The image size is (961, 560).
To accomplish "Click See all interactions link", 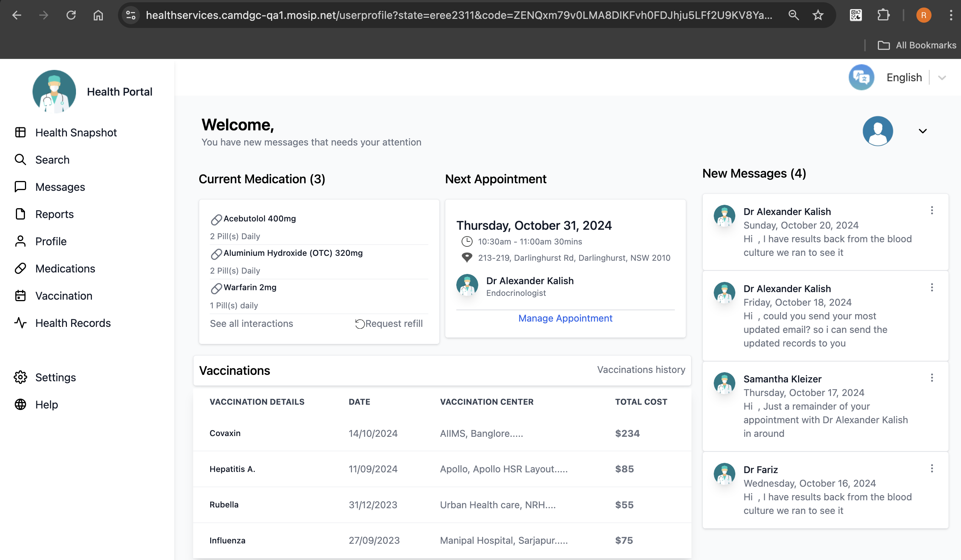I will (x=251, y=324).
